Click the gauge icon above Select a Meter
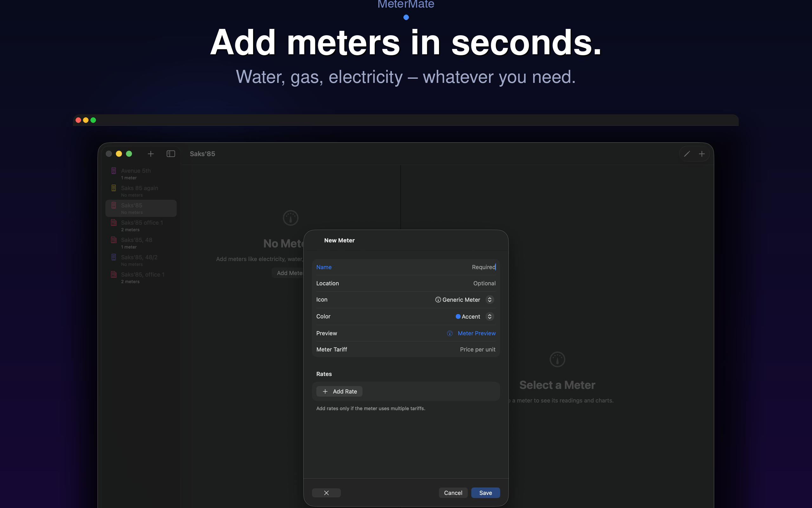The width and height of the screenshot is (812, 508). coord(557,359)
